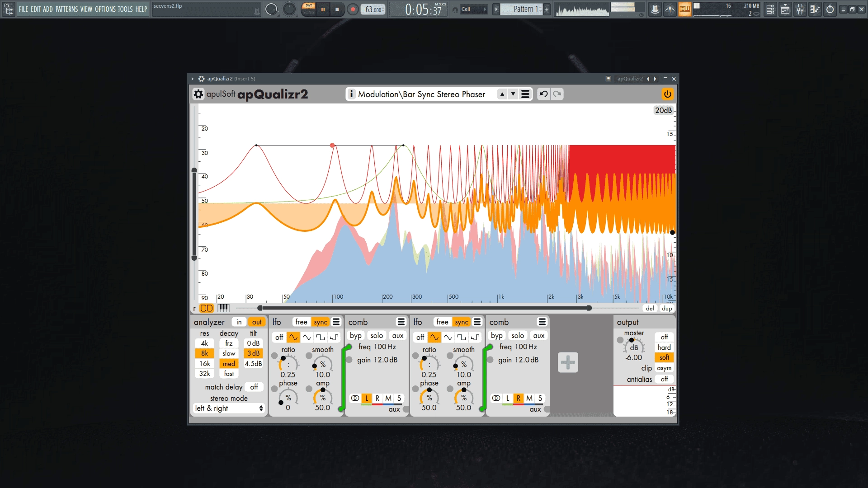This screenshot has width=868, height=488.
Task: Open the FILE menu
Action: 24,9
